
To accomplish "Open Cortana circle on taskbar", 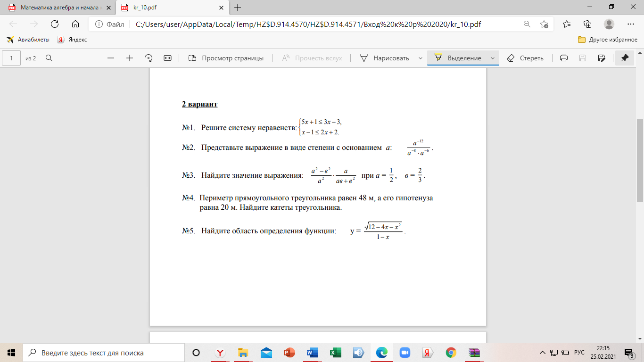I will 197,353.
